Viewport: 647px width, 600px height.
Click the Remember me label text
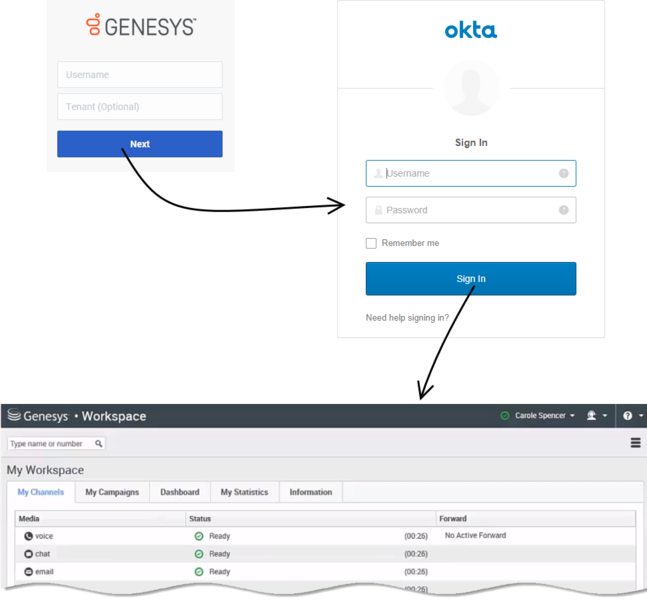point(410,243)
